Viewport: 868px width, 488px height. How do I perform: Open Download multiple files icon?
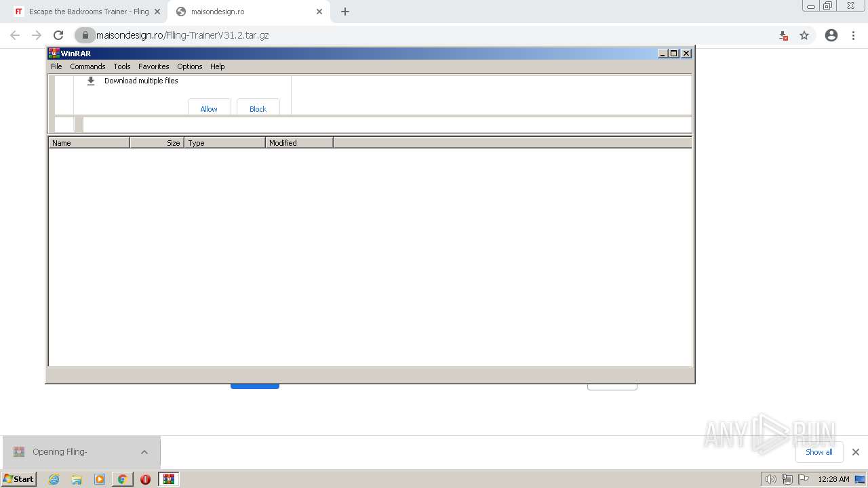point(91,81)
